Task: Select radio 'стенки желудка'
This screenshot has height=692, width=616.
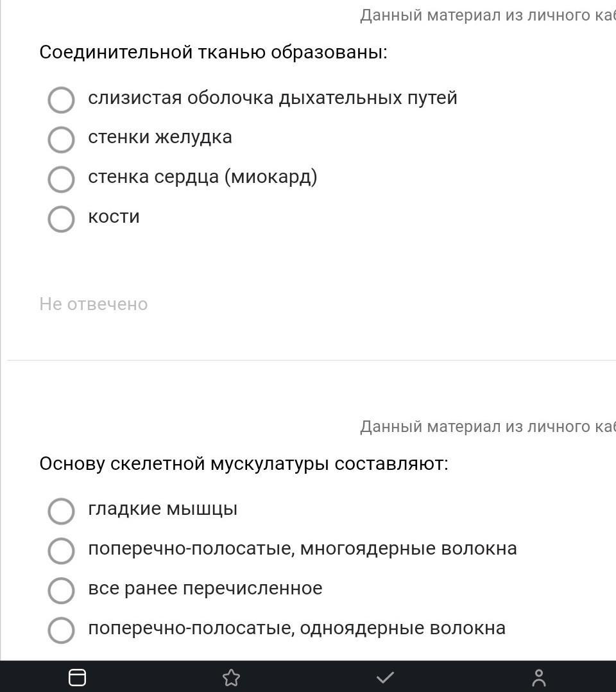Action: pyautogui.click(x=61, y=139)
